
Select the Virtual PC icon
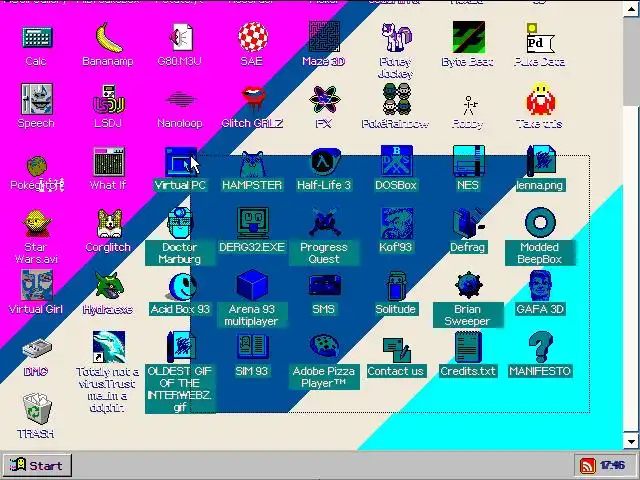point(180,162)
